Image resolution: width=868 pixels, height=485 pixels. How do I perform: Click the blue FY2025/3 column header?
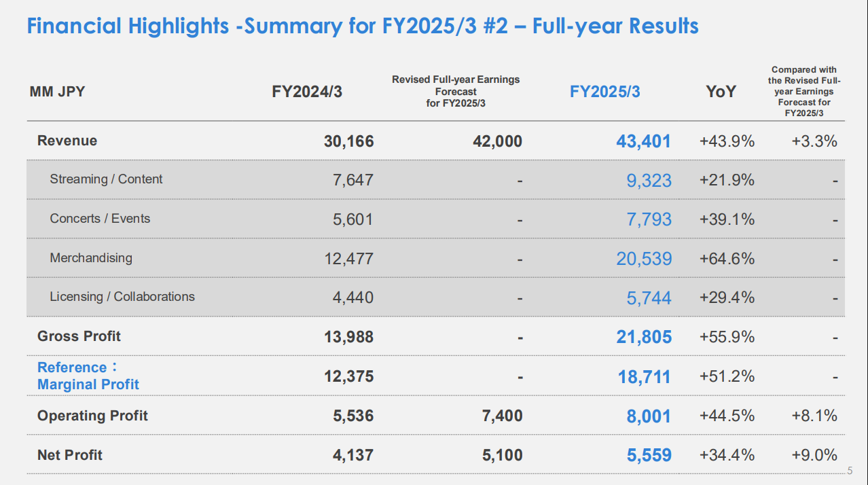point(604,92)
